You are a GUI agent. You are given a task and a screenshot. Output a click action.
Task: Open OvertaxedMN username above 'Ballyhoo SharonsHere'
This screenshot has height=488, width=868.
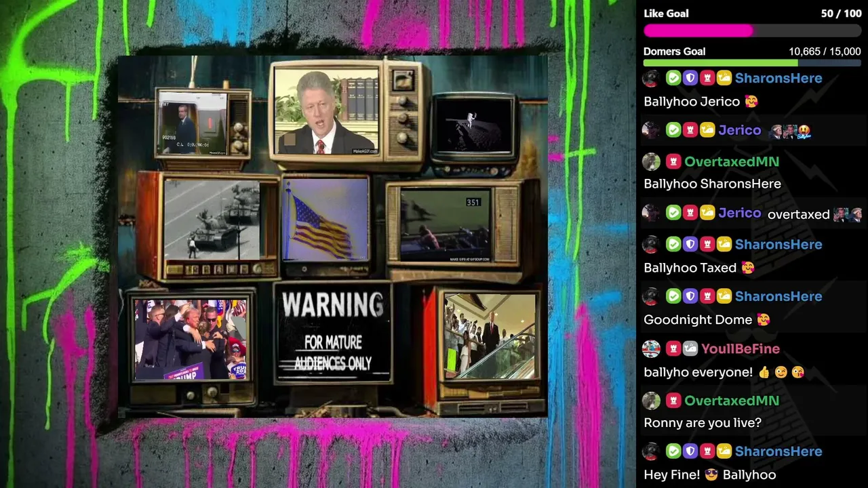point(732,161)
